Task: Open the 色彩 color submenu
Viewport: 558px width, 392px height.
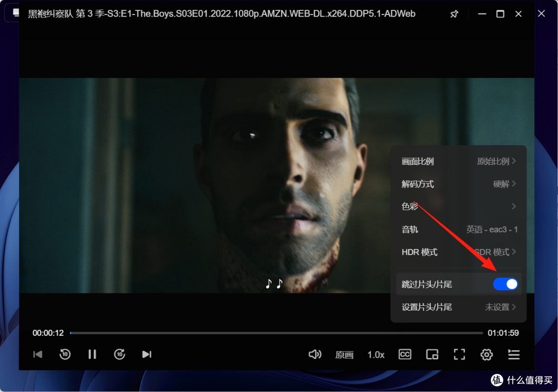Action: click(459, 206)
